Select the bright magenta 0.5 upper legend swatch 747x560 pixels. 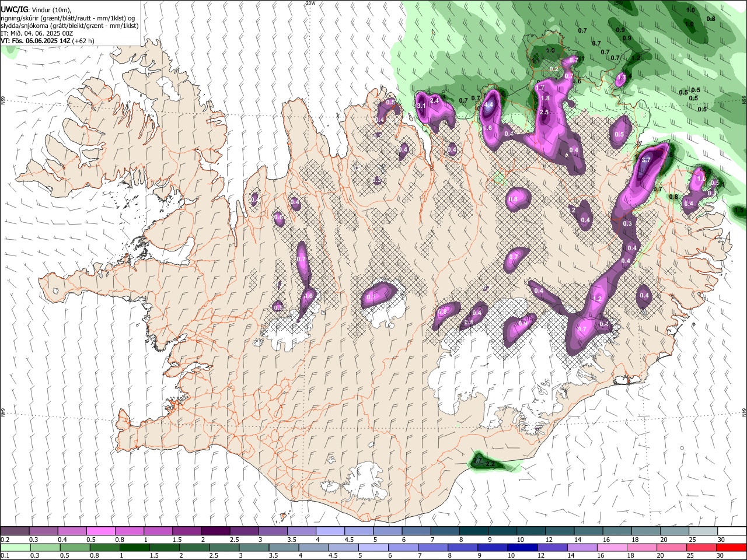(100, 531)
